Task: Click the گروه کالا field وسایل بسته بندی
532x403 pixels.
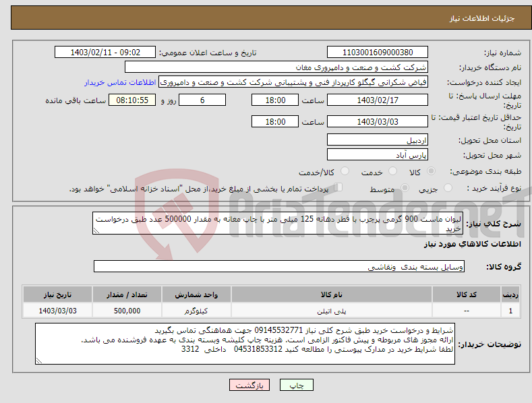Action: pos(279,266)
